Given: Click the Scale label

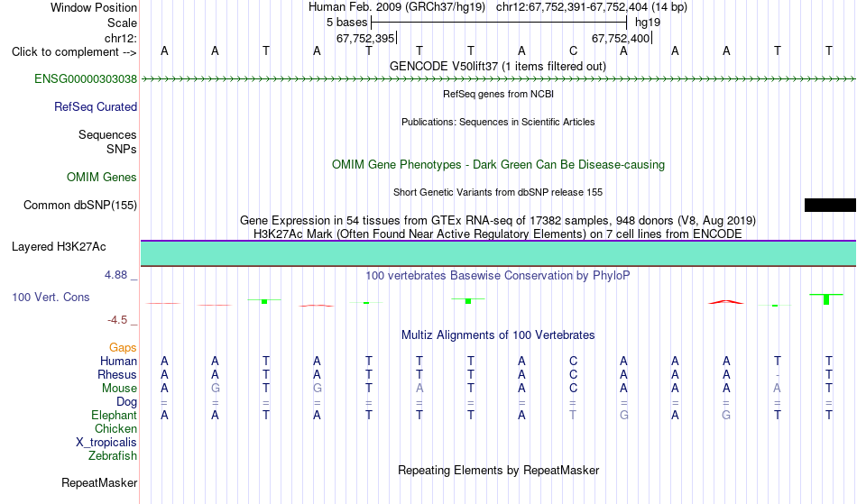Looking at the screenshot, I should (122, 23).
